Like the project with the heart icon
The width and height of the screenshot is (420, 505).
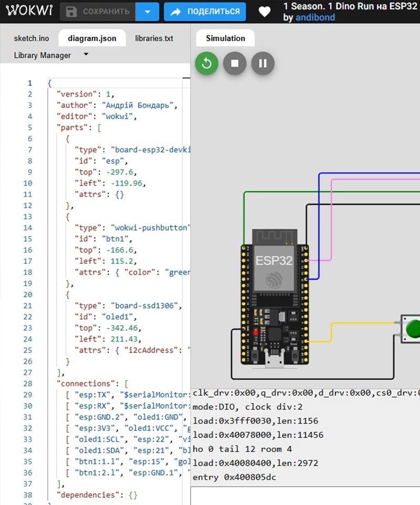click(265, 12)
